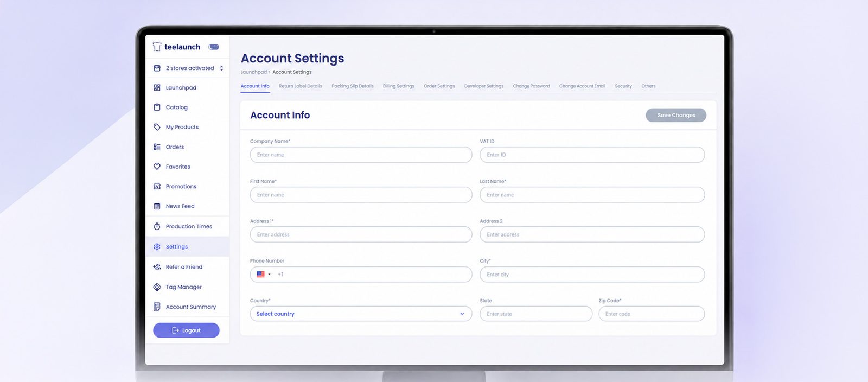
Task: Switch to Order Settings tab
Action: pos(439,86)
